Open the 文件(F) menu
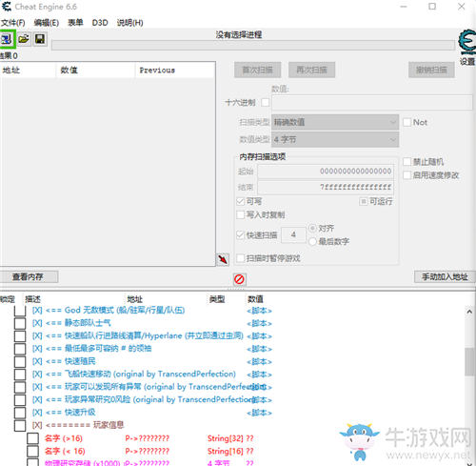 click(13, 23)
